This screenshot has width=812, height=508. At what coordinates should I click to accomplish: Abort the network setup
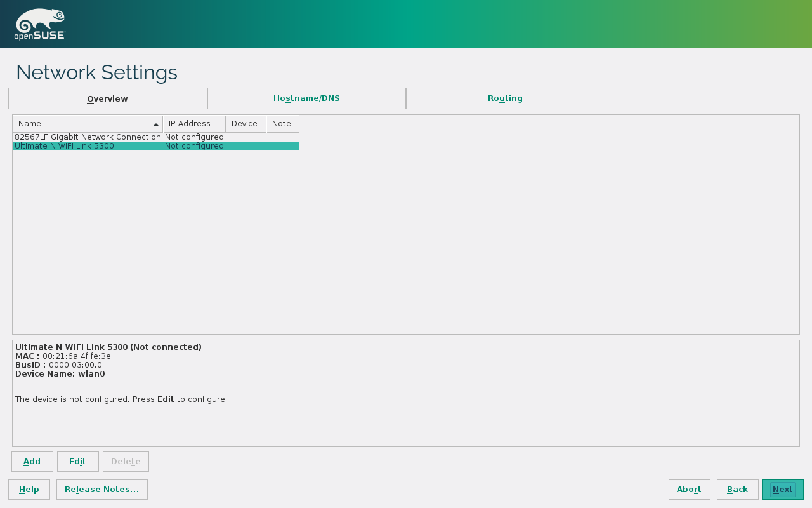[x=689, y=490]
